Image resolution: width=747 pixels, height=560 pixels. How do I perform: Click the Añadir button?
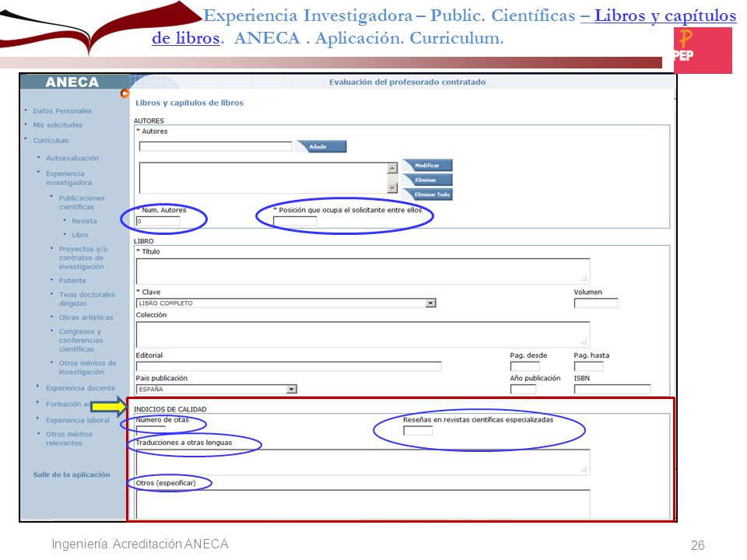(x=321, y=147)
